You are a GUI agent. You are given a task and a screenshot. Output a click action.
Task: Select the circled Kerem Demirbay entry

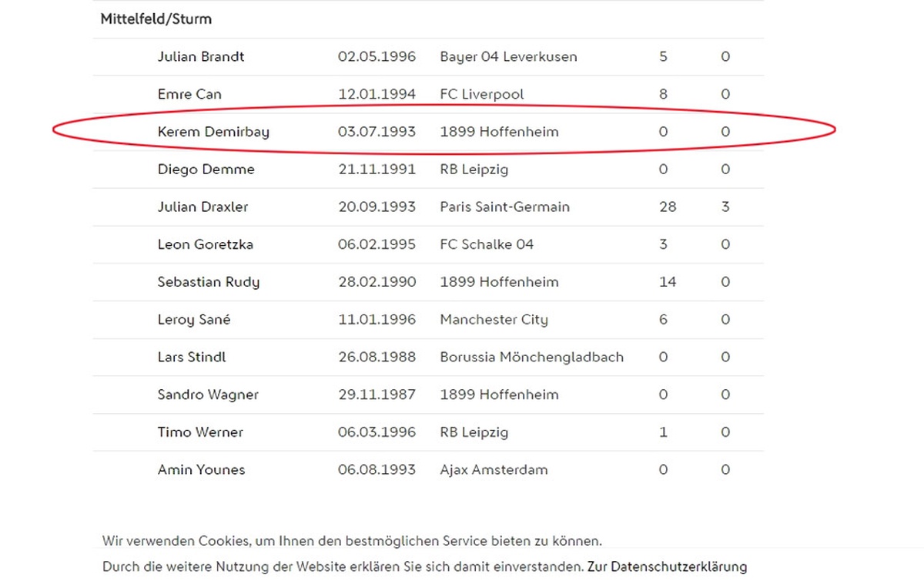point(213,133)
